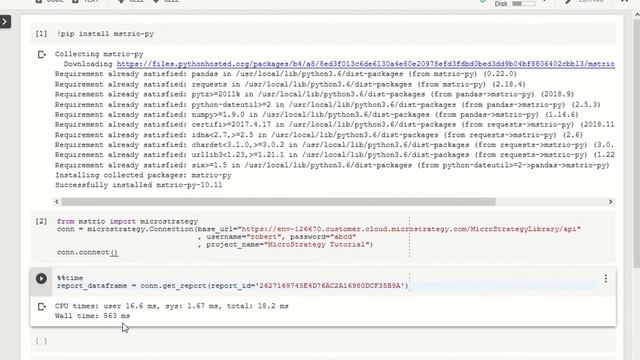Click the notebook vertical scrollbar thumb
The image size is (640, 360).
click(x=637, y=143)
